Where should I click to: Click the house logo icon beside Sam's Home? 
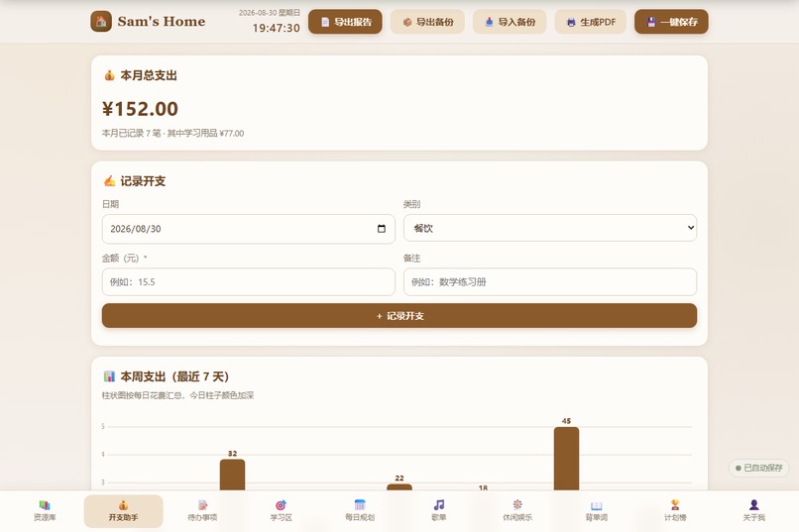(x=101, y=22)
